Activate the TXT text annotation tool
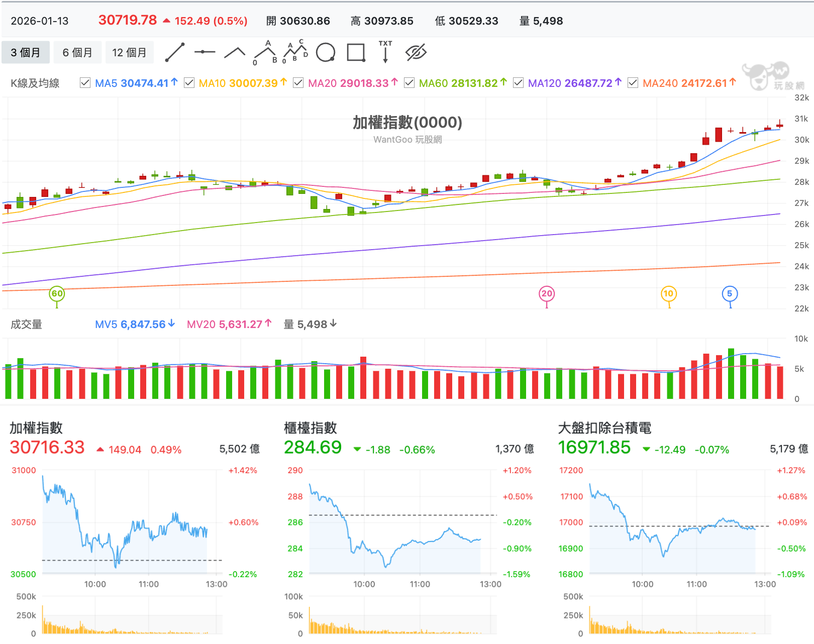The width and height of the screenshot is (814, 644). point(385,51)
